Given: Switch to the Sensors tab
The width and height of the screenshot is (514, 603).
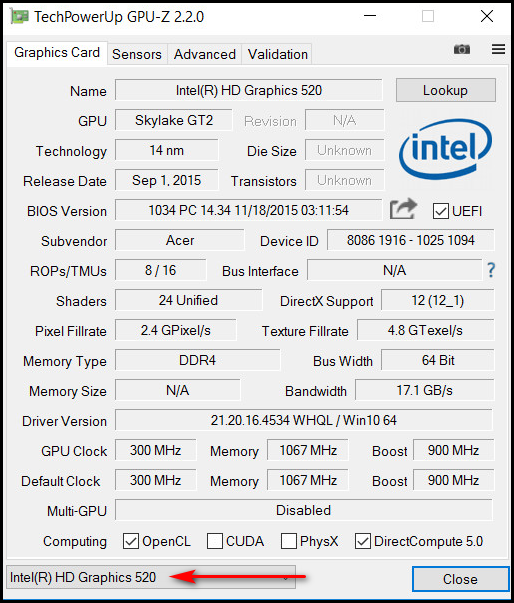Looking at the screenshot, I should pyautogui.click(x=137, y=54).
